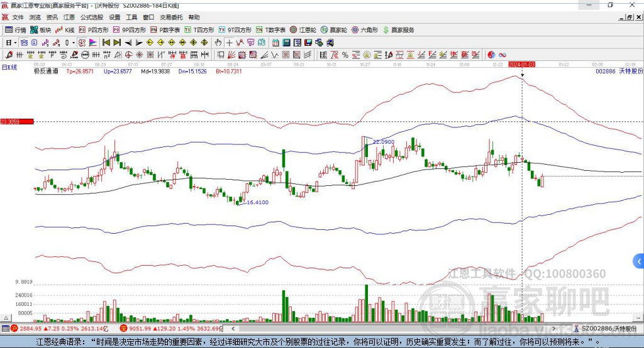The width and height of the screenshot is (644, 348).
Task: Click the Shenzhen index 9051.99 status entry
Action: pyautogui.click(x=171, y=329)
